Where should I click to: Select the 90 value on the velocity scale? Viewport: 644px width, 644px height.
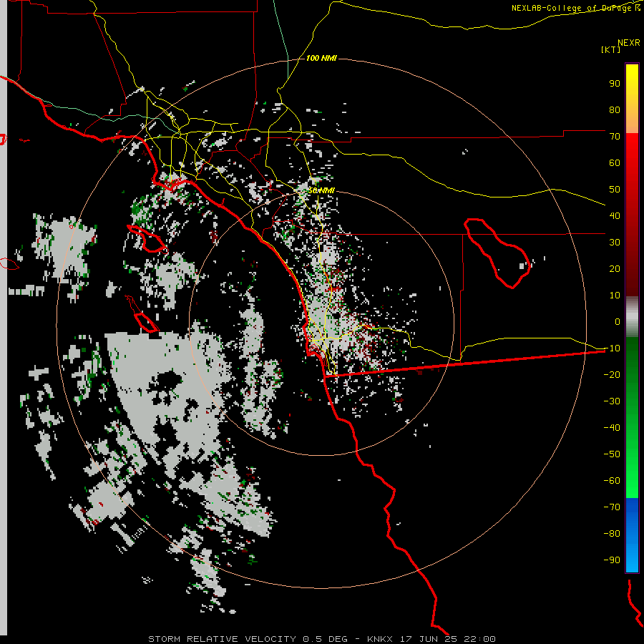click(x=615, y=84)
